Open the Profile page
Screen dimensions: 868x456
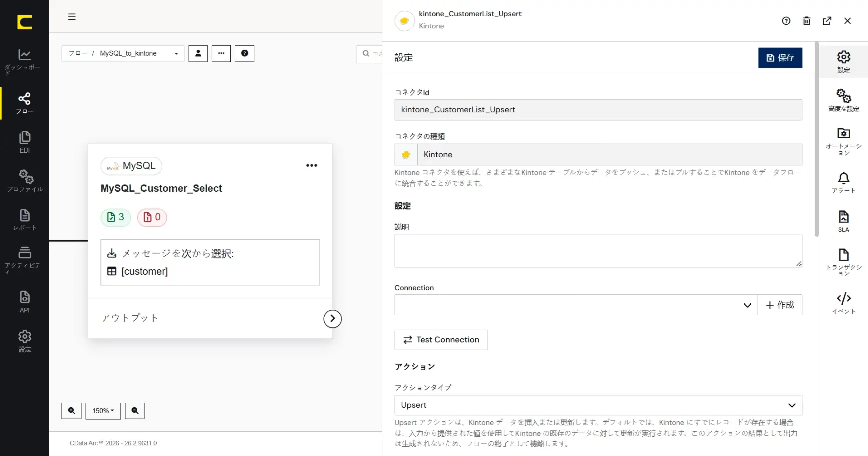point(24,181)
